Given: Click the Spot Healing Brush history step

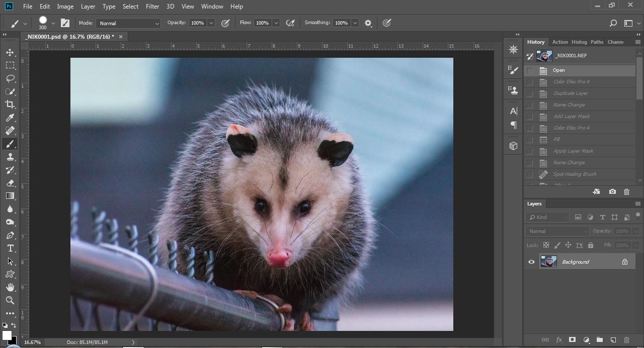Looking at the screenshot, I should tap(575, 175).
